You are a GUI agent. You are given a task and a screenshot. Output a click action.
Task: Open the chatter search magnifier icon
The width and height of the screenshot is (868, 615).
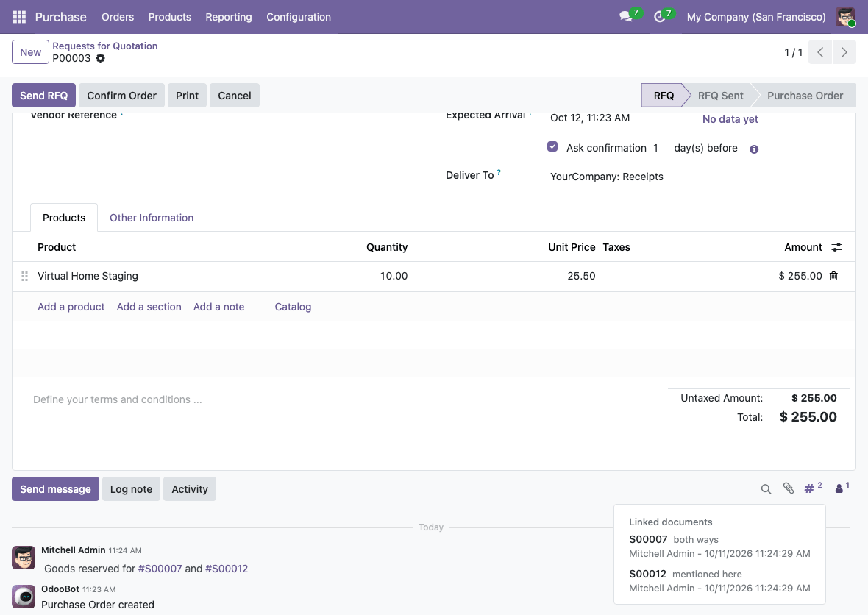coord(766,488)
